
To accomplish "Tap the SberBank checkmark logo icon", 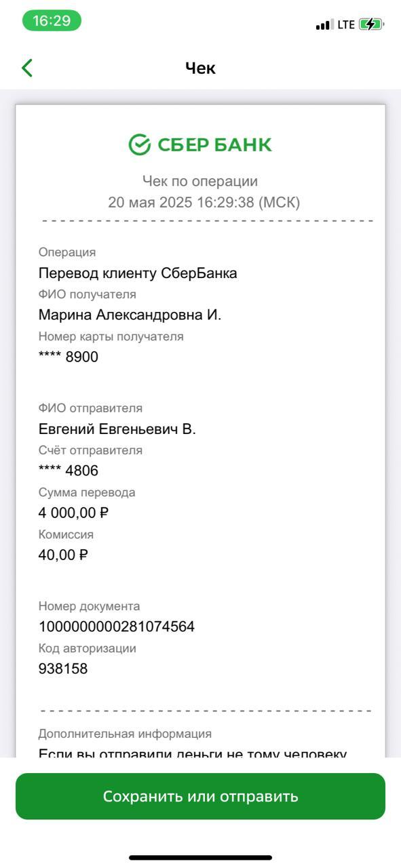I will pos(140,144).
